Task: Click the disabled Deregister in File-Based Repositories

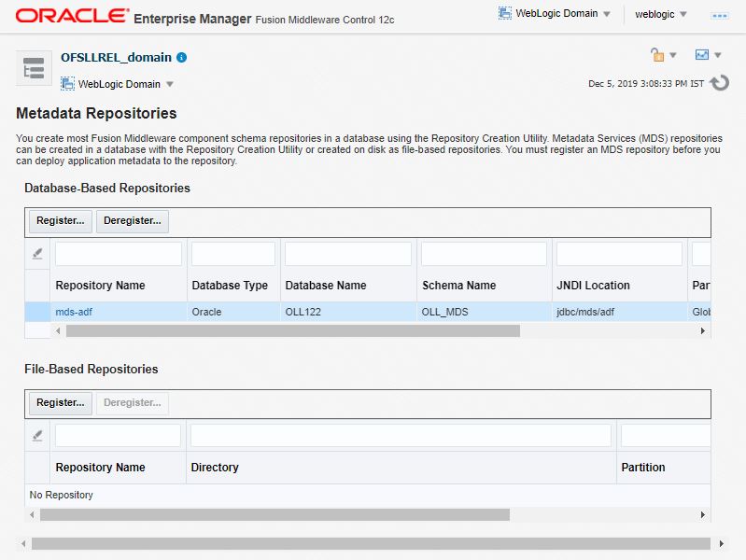Action: tap(133, 403)
